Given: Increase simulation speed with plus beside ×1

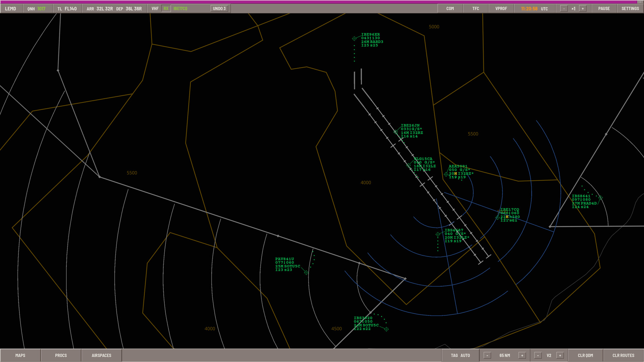Looking at the screenshot, I should coord(583,9).
